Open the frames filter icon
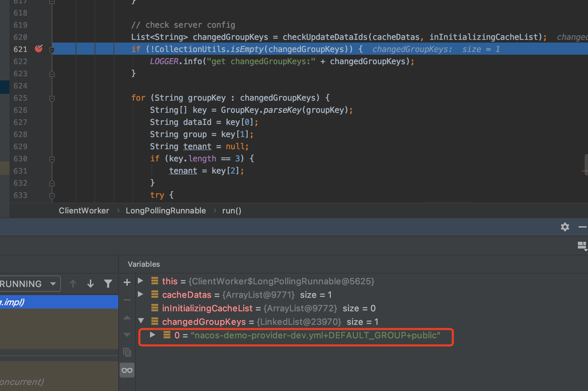The image size is (588, 391). click(108, 284)
